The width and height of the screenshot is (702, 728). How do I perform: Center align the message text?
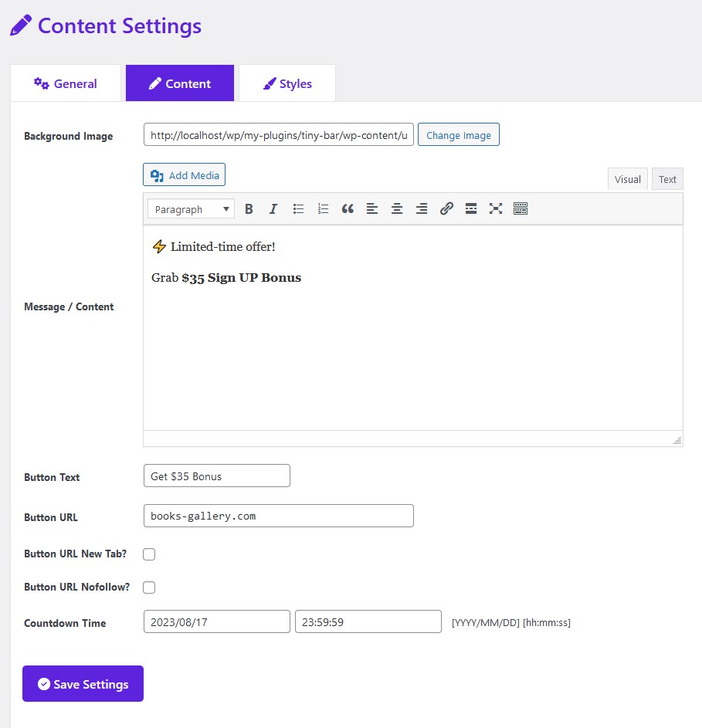(397, 208)
